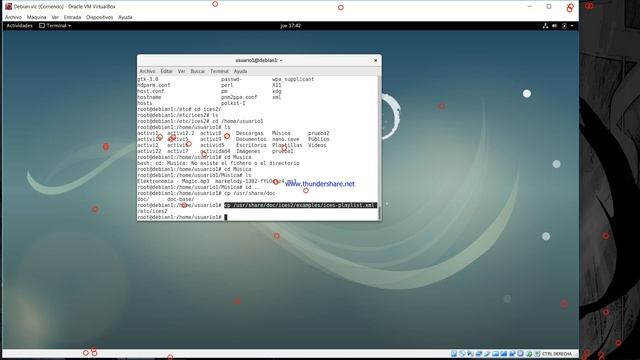Screen dimensions: 640x360
Task: Click highlighted cp ices-playlist.xml command
Action: pos(300,205)
